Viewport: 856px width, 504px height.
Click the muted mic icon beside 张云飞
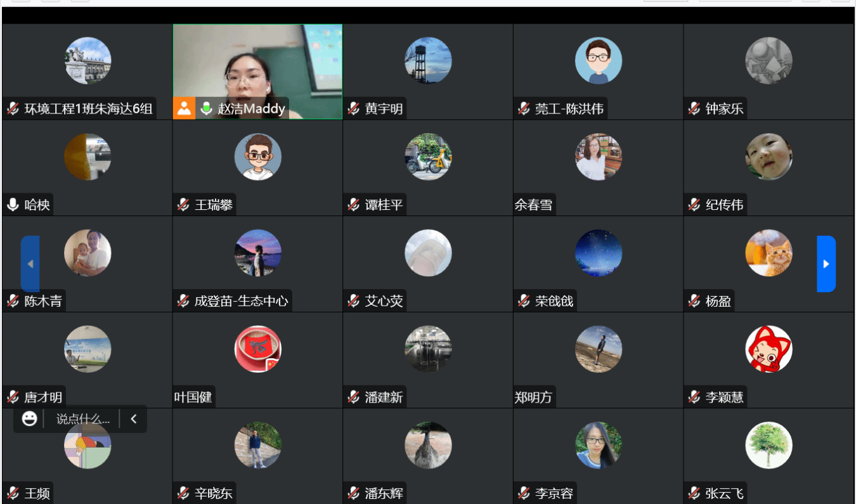(x=694, y=493)
